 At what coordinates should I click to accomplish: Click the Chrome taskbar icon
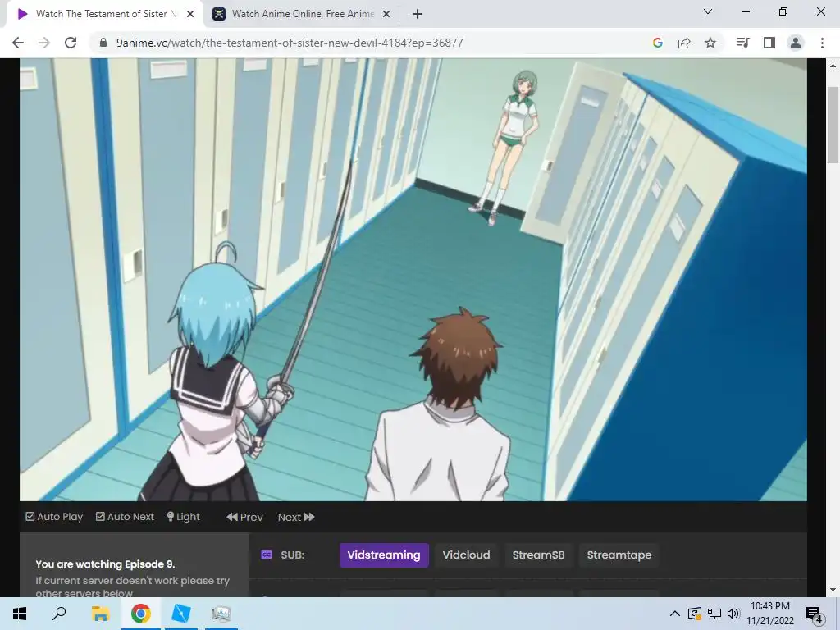point(140,614)
